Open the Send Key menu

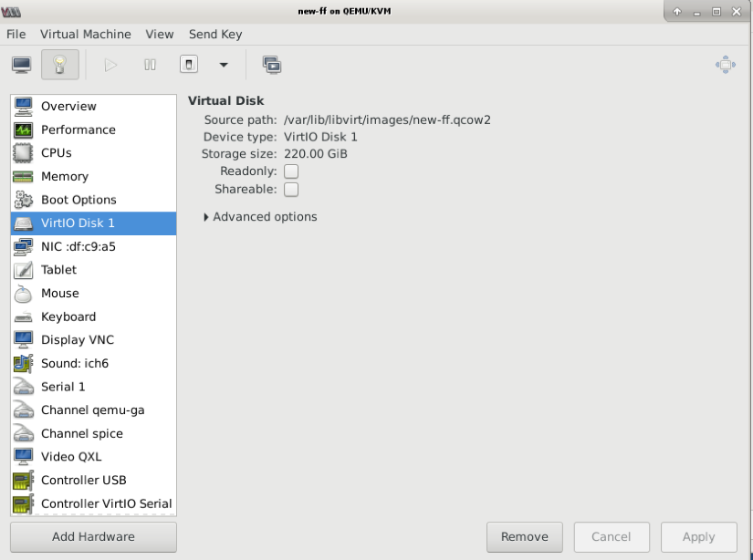pos(215,34)
